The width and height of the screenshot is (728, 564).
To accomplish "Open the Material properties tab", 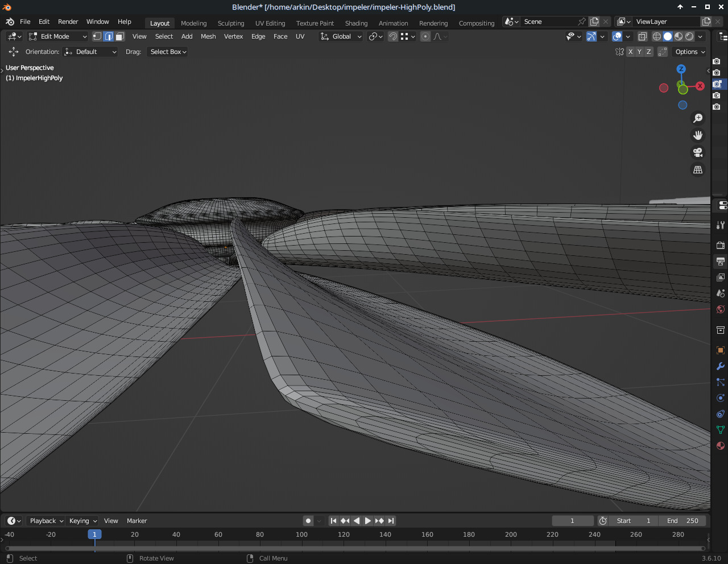I will [x=720, y=446].
